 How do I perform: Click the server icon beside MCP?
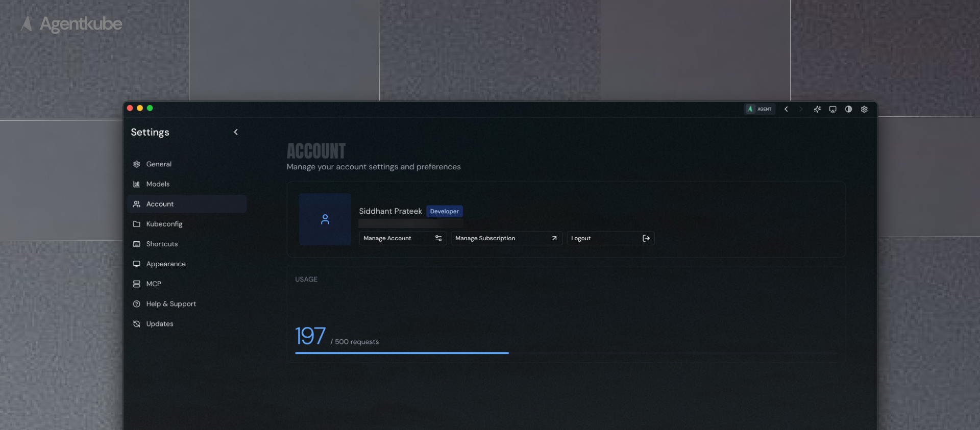coord(136,284)
